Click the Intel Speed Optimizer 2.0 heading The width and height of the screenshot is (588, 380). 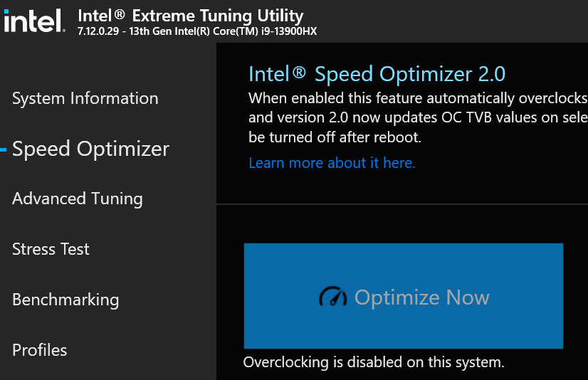point(377,74)
